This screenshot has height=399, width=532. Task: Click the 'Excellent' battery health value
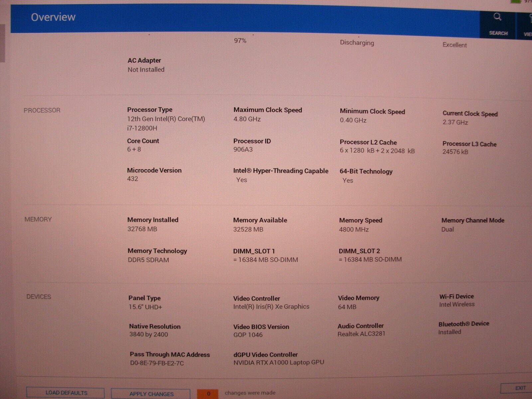(455, 45)
